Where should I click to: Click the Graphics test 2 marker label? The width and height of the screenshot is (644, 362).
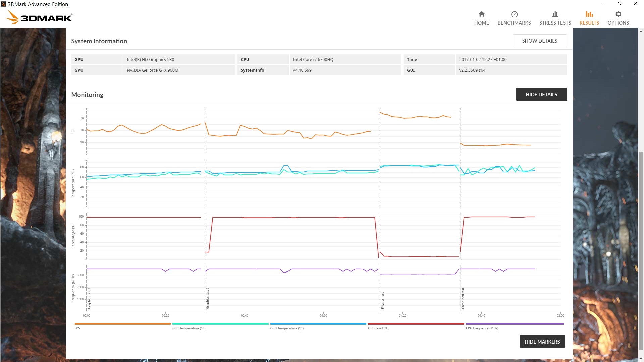[208, 298]
